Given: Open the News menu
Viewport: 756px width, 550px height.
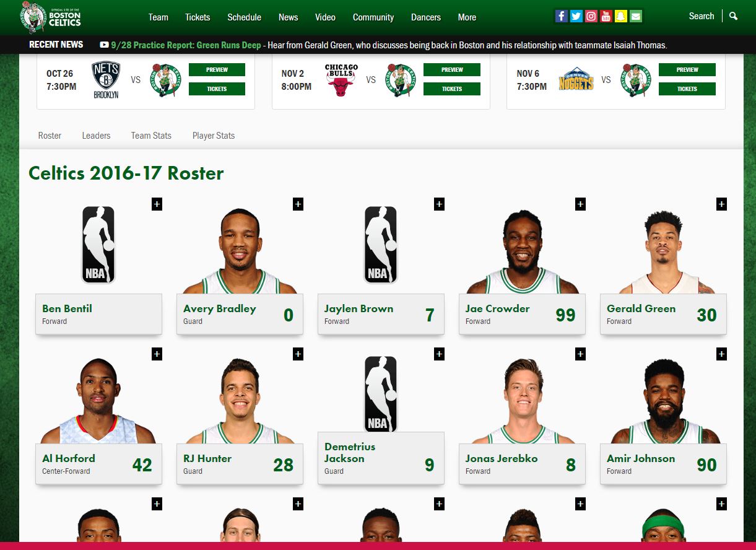Looking at the screenshot, I should (289, 17).
